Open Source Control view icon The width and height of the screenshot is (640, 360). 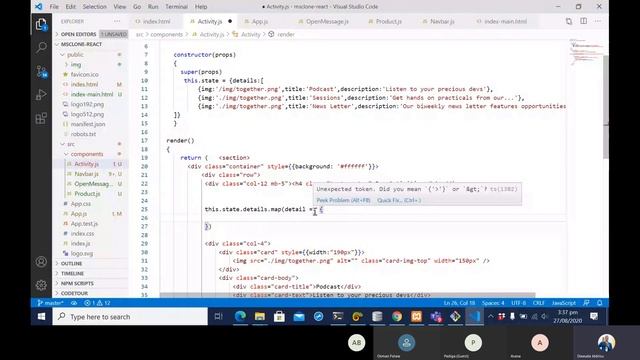tap(41, 71)
